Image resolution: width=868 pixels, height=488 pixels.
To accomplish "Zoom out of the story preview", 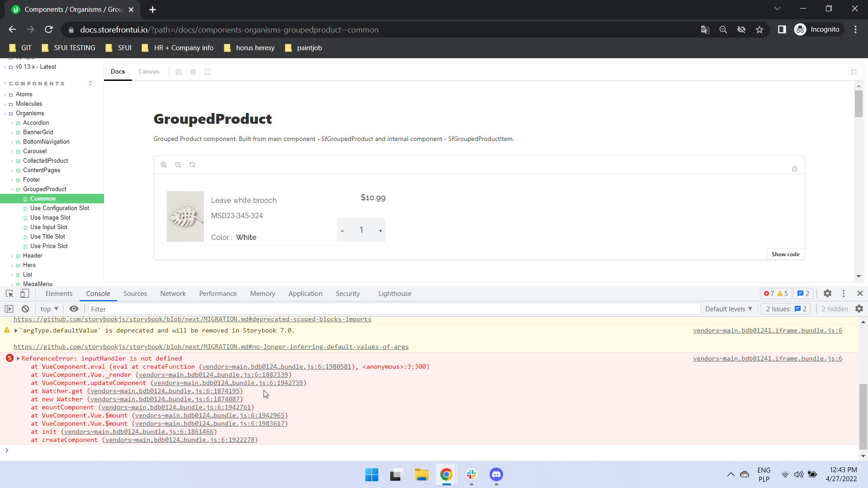I will click(x=178, y=164).
